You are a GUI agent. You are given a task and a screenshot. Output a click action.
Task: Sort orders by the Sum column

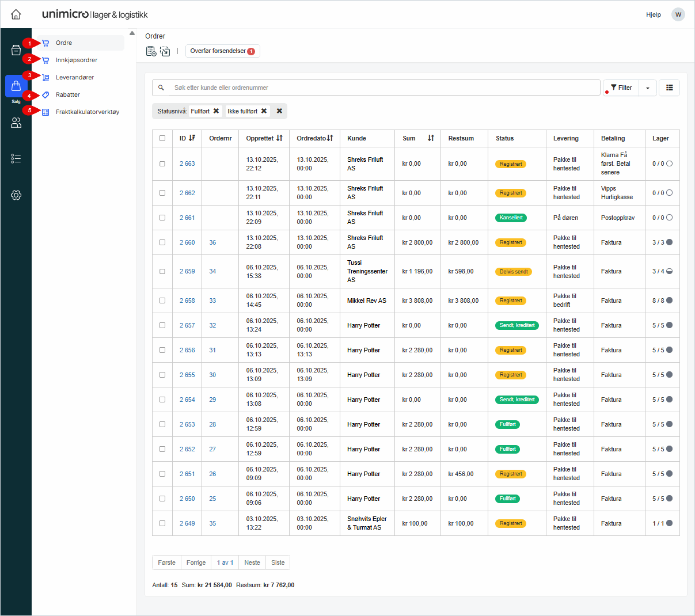pyautogui.click(x=431, y=138)
